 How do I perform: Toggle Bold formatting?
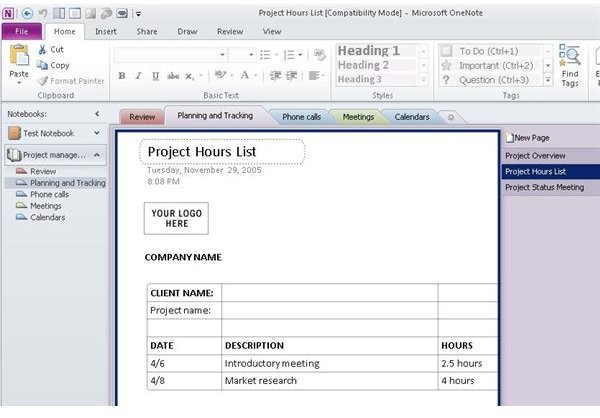pyautogui.click(x=122, y=76)
